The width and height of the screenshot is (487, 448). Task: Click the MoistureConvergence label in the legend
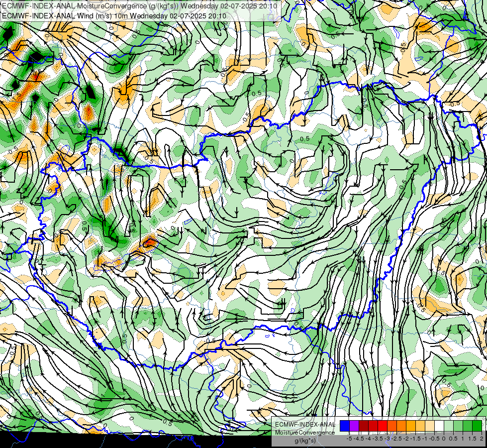coord(305,433)
